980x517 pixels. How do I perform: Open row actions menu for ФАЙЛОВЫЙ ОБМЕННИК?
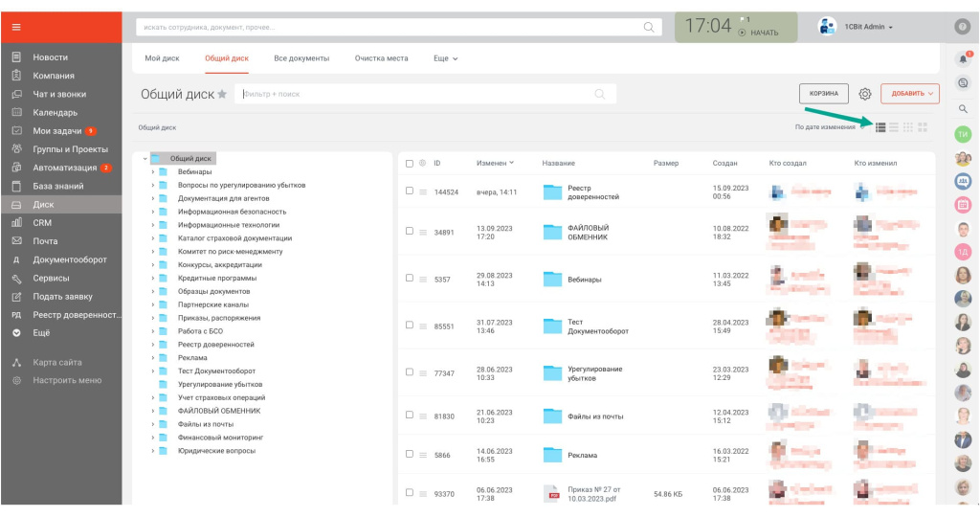point(422,233)
